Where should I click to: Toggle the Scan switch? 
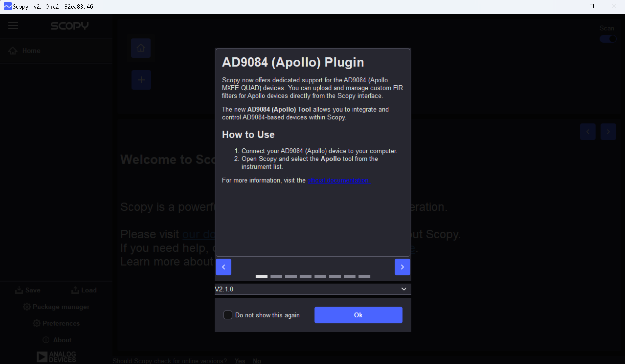tap(608, 39)
